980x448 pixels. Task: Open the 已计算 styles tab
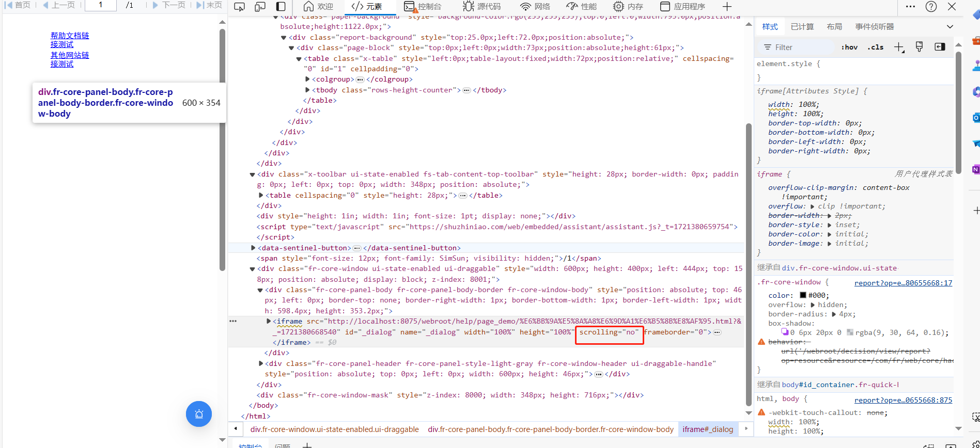(802, 27)
